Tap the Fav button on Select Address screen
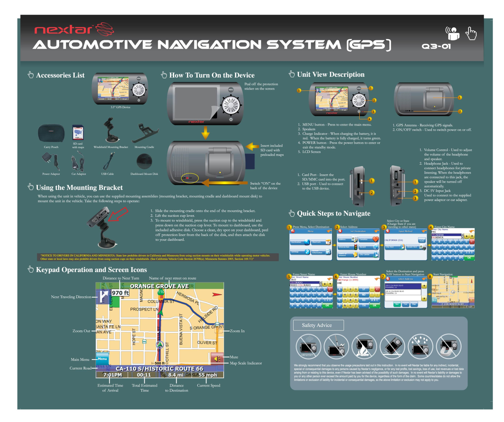 405,304
